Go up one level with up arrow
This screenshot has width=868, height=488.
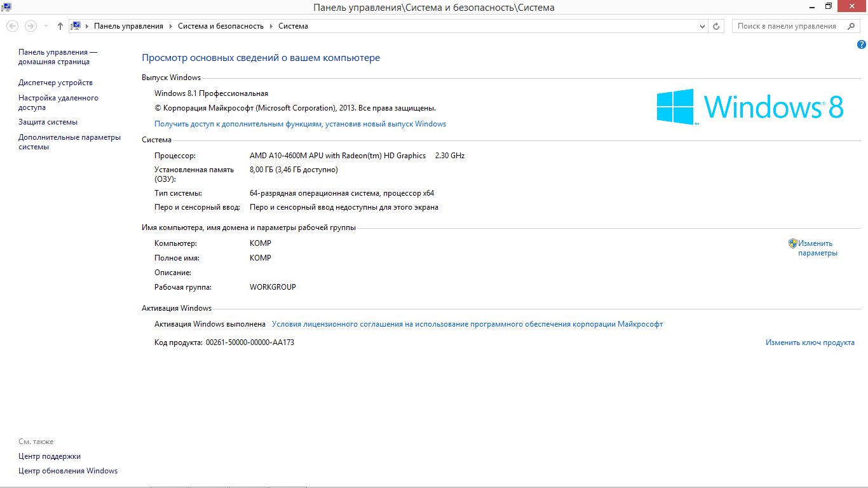point(60,26)
